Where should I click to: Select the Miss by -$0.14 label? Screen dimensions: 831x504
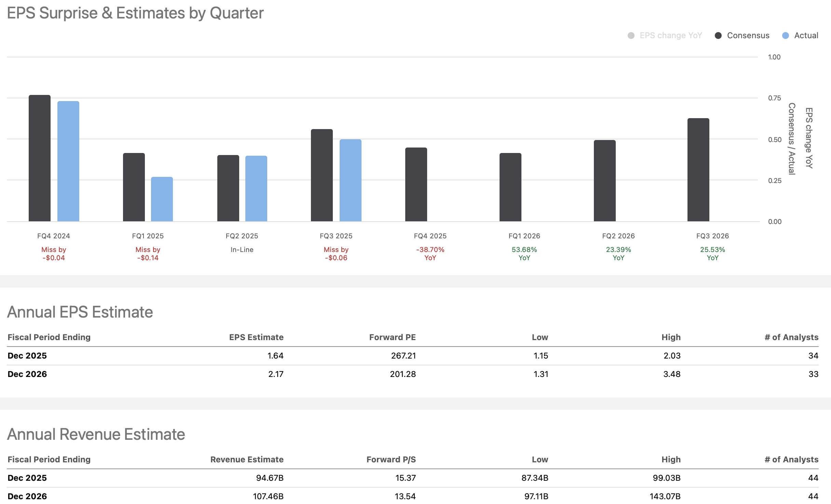pos(148,253)
